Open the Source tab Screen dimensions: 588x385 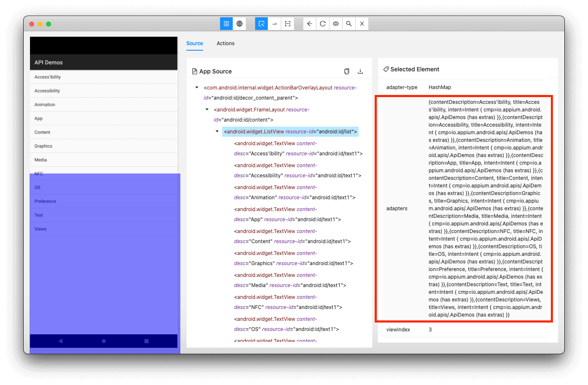coord(194,43)
